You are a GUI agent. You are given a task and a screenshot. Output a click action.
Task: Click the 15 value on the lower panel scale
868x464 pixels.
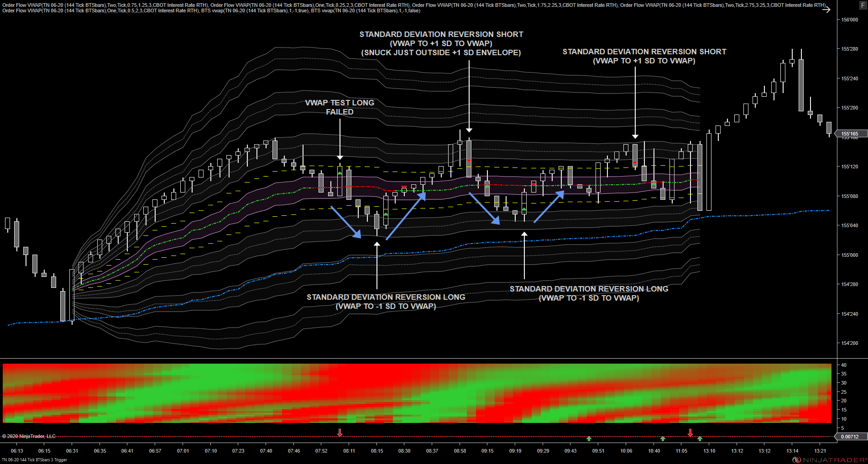tap(844, 410)
